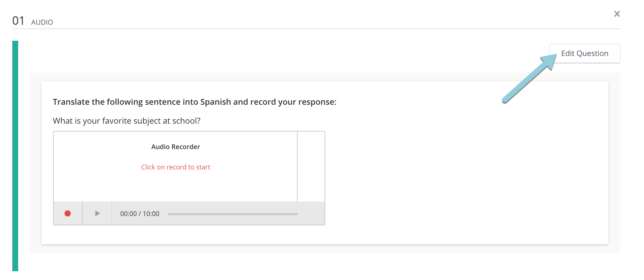Click the grey control bar right of the progress track
The image size is (644, 280).
click(x=311, y=214)
